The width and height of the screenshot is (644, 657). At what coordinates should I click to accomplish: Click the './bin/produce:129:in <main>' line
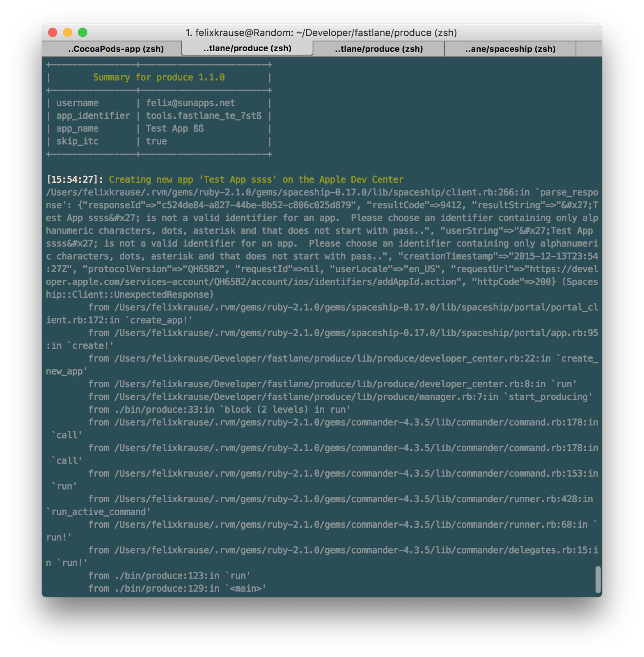coord(177,588)
